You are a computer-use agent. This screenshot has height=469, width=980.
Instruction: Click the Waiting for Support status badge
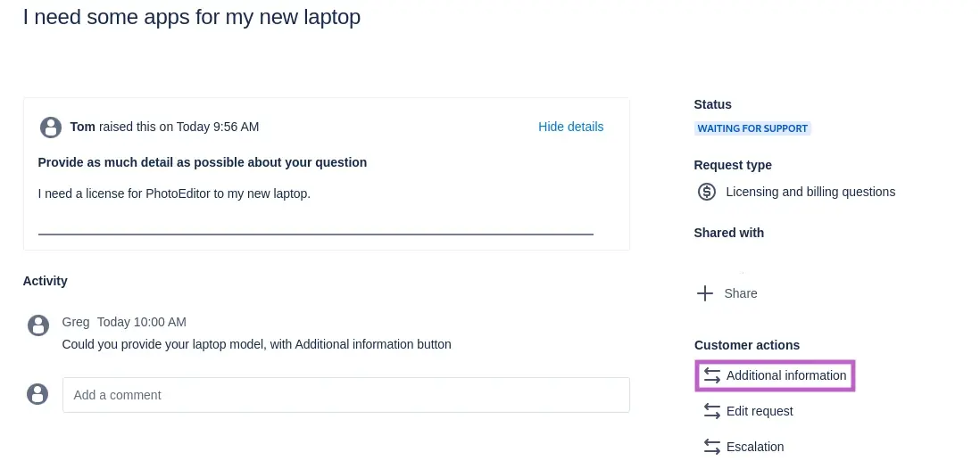coord(752,128)
